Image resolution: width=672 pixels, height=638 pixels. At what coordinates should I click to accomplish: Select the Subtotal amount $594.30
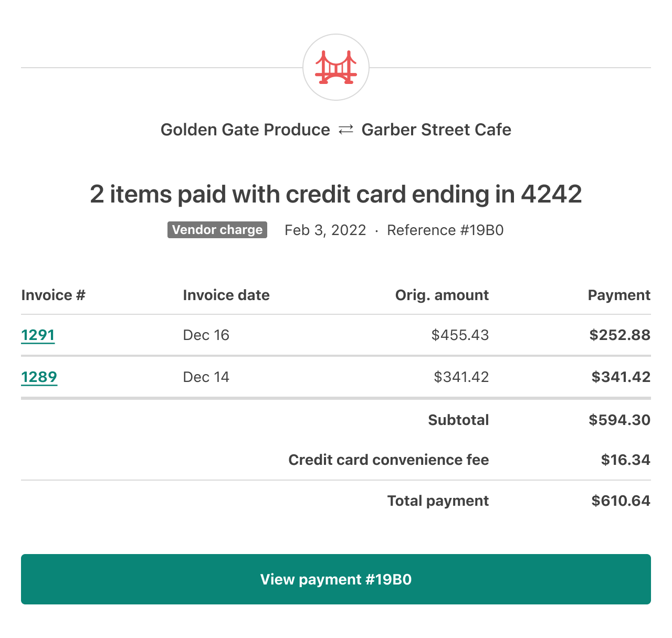pos(619,420)
